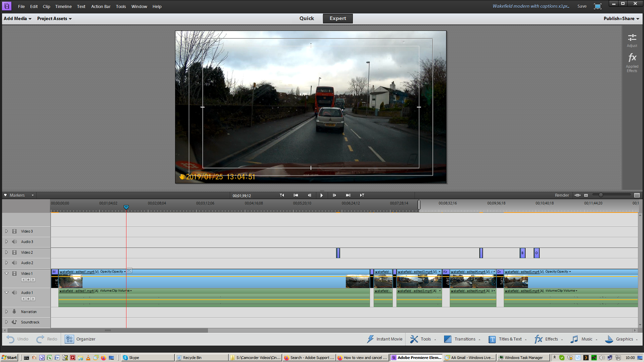Click Render button
This screenshot has width=644, height=362.
coord(562,195)
